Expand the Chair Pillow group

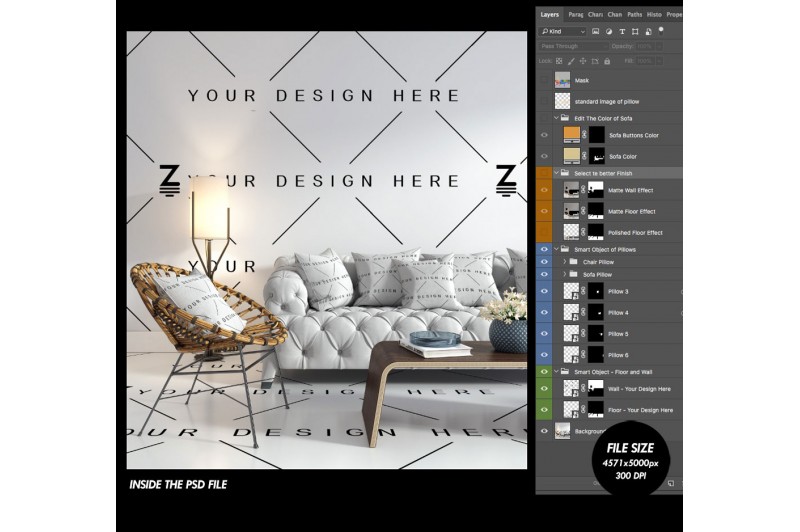[x=565, y=262]
